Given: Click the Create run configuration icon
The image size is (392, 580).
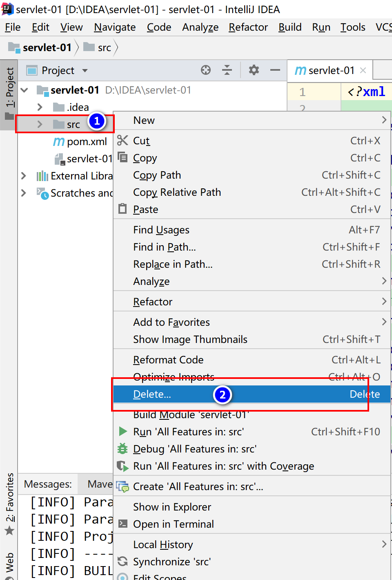Looking at the screenshot, I should click(122, 486).
